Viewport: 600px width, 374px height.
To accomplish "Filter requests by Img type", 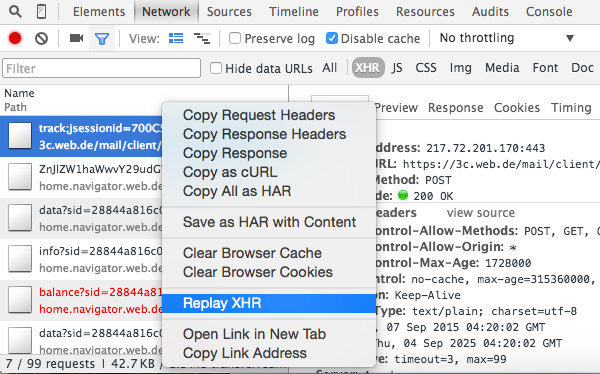I will 460,68.
